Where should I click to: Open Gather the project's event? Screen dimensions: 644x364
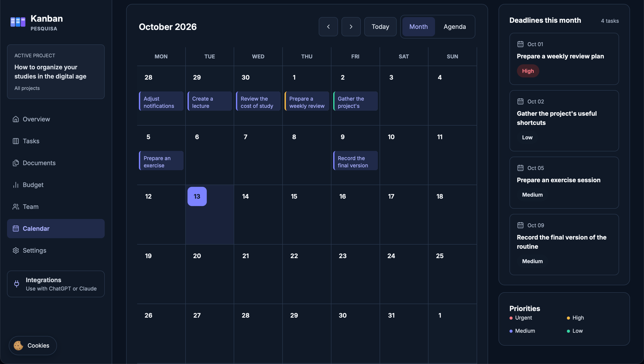point(355,101)
